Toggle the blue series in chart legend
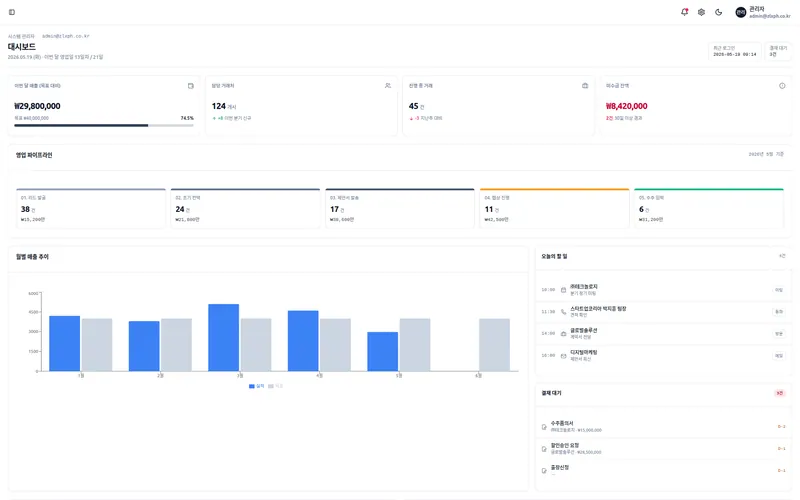 [257, 386]
